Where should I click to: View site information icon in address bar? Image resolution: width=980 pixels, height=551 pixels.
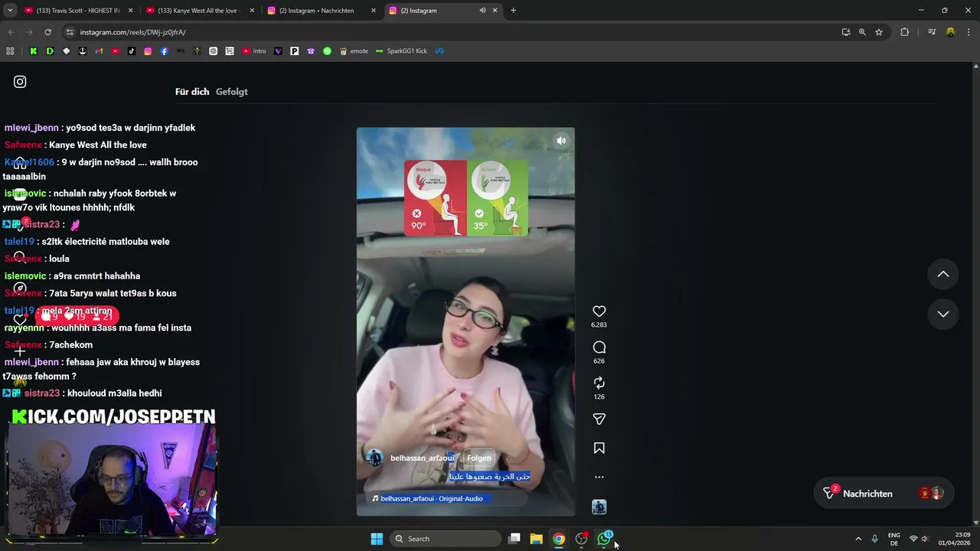[x=70, y=32]
